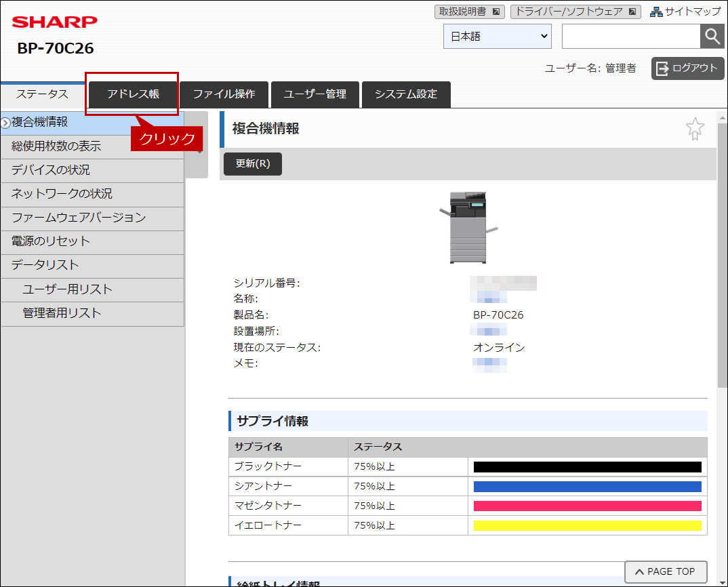
Task: Click the black toner level bar
Action: click(x=587, y=467)
